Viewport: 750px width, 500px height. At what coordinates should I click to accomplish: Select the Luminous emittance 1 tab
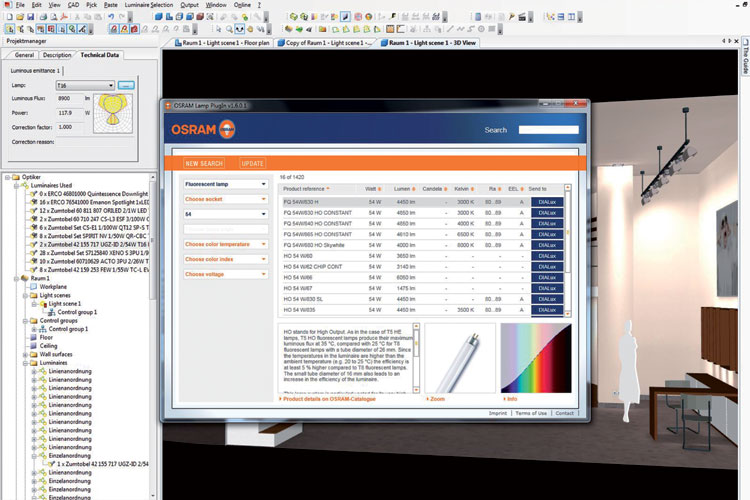point(35,71)
